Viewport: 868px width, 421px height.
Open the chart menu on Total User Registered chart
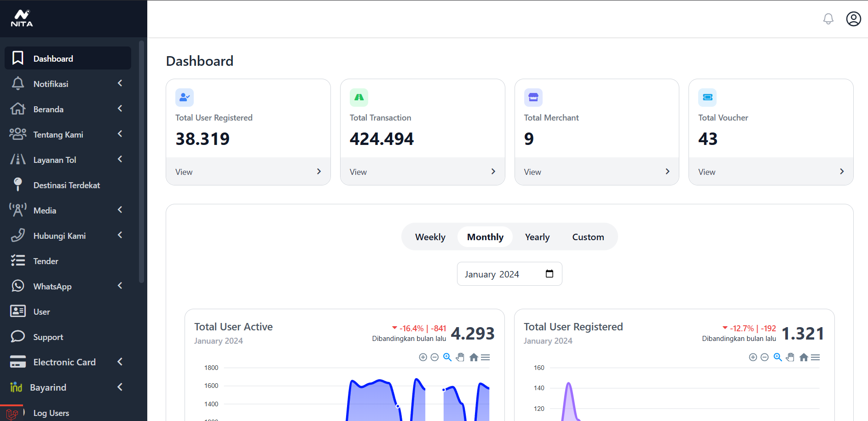click(816, 357)
